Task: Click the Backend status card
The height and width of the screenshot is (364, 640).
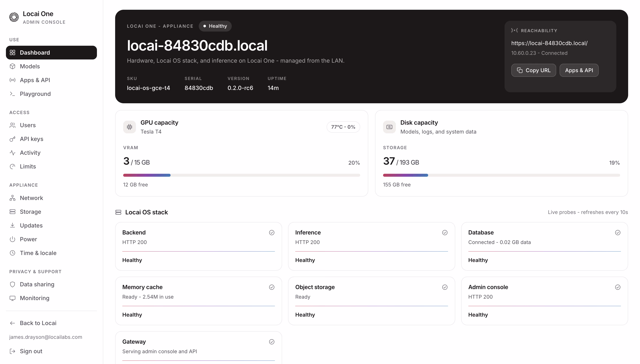Action: point(199,246)
